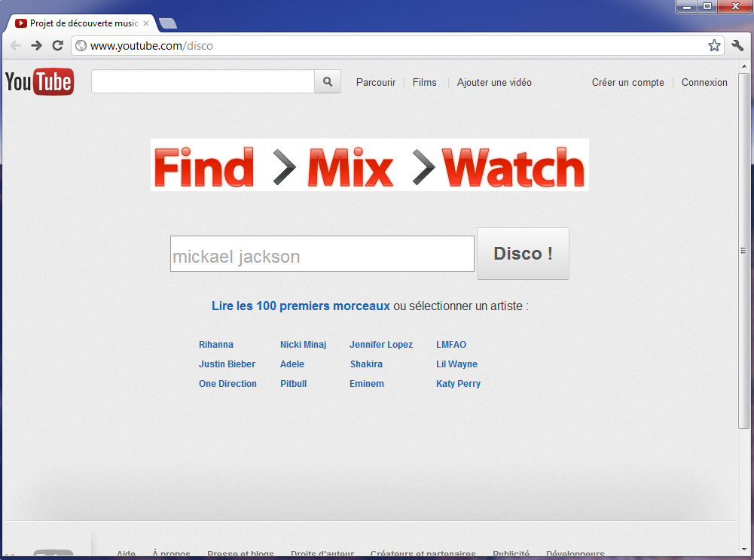This screenshot has height=560, width=754.
Task: Open the Films menu link
Action: (x=425, y=83)
